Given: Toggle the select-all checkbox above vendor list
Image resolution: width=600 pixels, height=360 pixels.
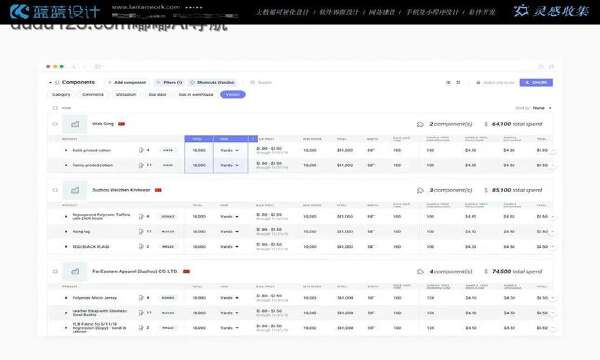Looking at the screenshot, I should click(x=55, y=108).
